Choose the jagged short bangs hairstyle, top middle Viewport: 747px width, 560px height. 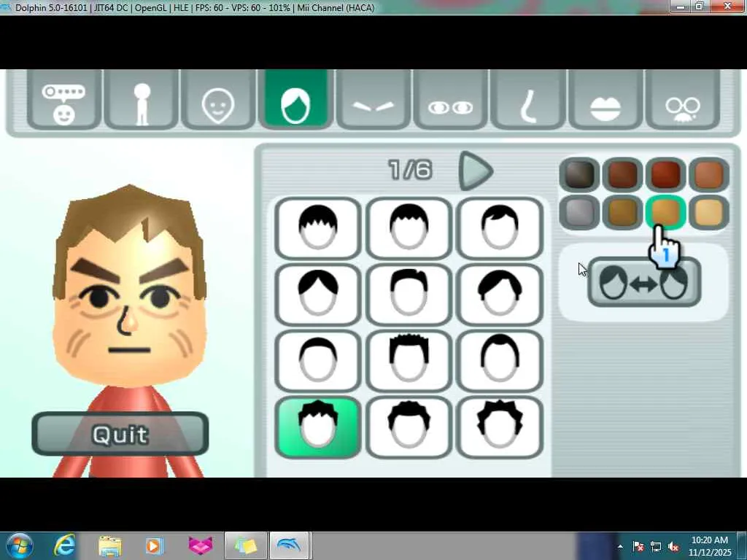[409, 228]
